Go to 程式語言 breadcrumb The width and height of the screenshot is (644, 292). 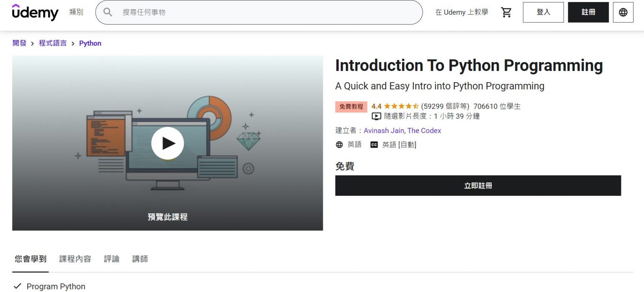pos(52,43)
